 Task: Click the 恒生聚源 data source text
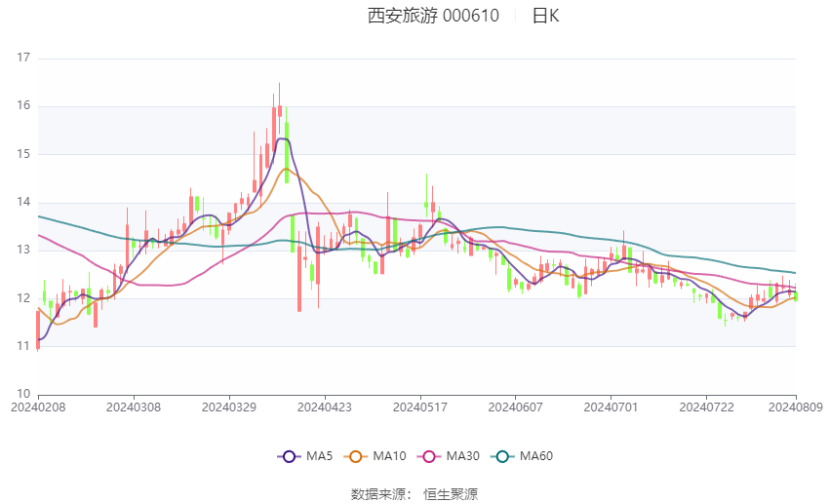point(451,494)
